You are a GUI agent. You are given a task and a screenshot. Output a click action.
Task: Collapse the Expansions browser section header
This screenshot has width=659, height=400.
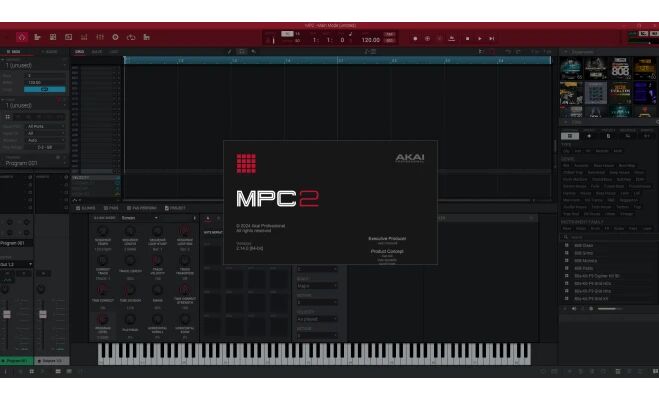tap(566, 52)
